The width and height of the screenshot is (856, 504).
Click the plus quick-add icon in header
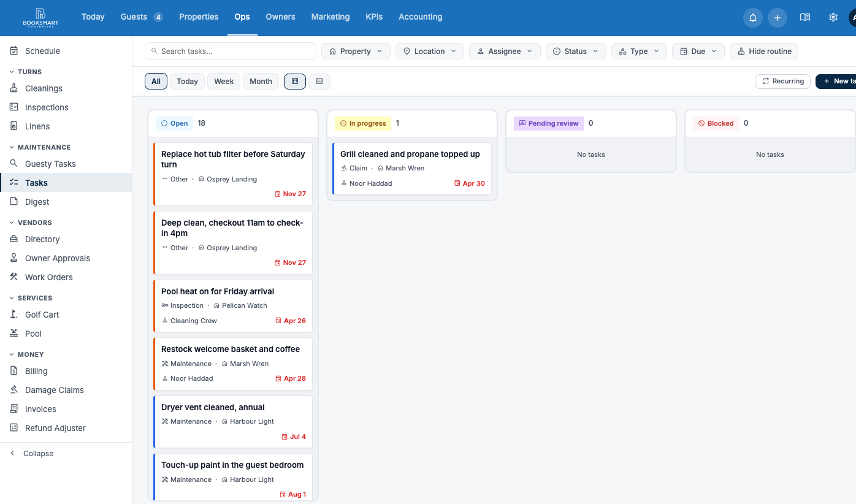click(x=778, y=17)
